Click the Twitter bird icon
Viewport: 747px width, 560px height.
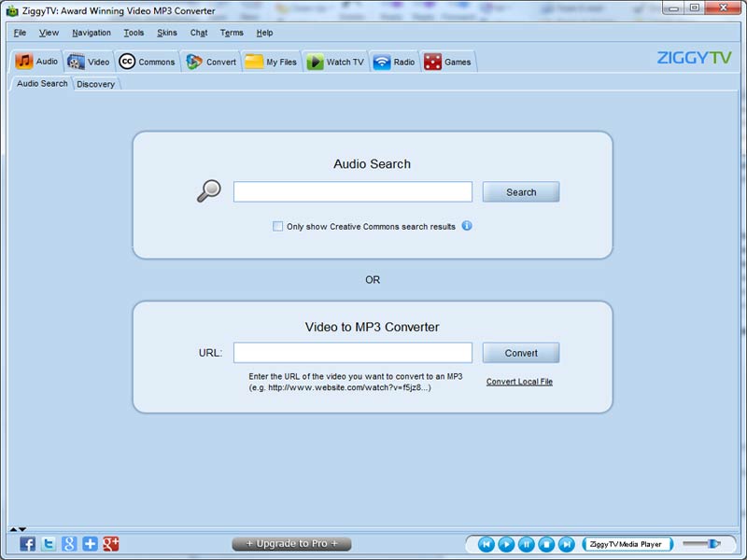click(x=49, y=543)
